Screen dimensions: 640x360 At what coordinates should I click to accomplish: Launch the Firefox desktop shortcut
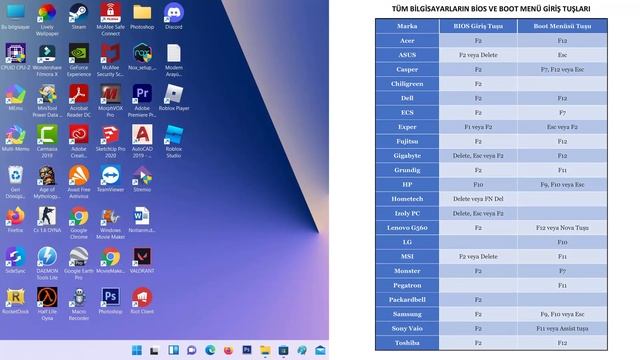15,220
